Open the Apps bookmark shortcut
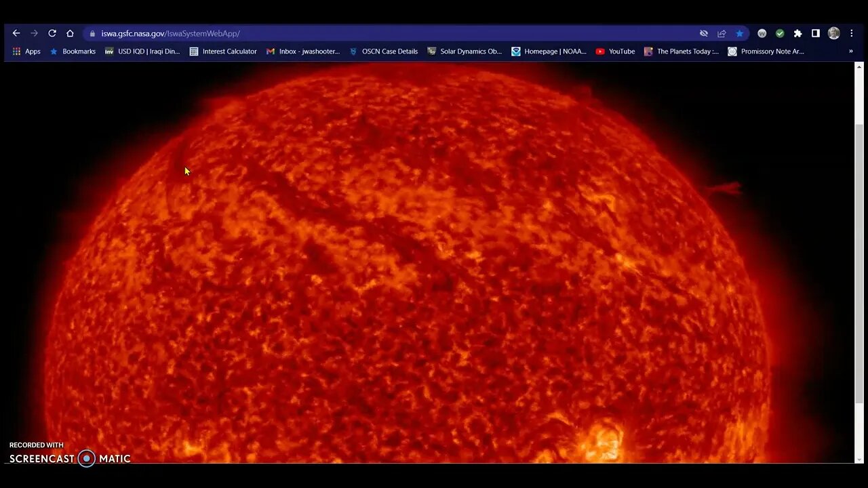 click(x=26, y=52)
